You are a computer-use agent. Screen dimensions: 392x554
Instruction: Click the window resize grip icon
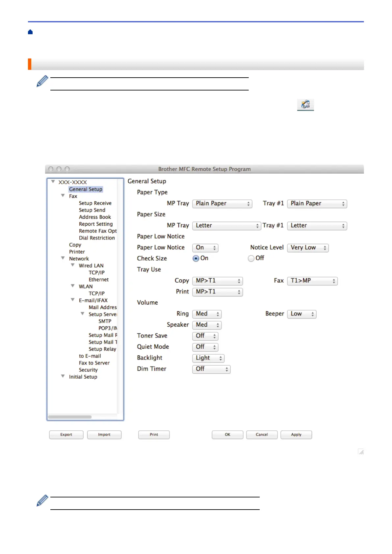tap(361, 452)
